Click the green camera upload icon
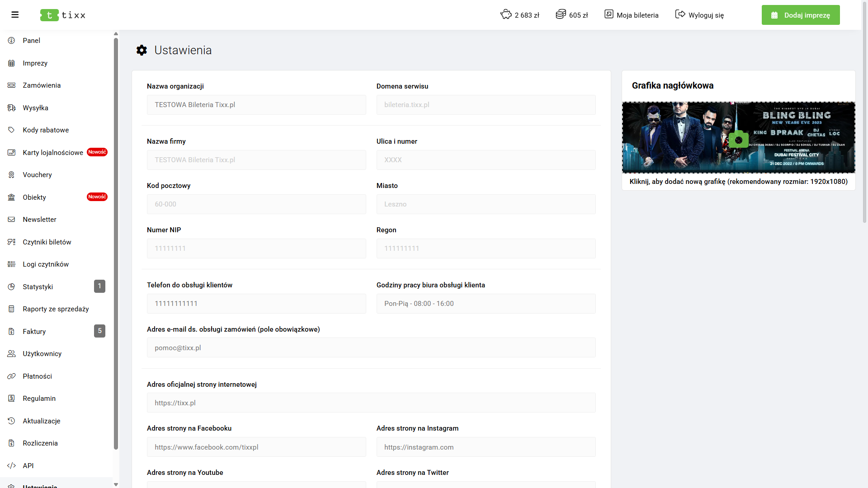The image size is (868, 488). (738, 140)
